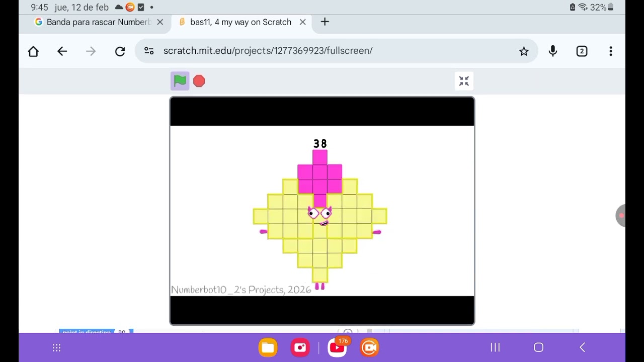Image resolution: width=644 pixels, height=362 pixels.
Task: Go to browser home page
Action: (x=33, y=51)
